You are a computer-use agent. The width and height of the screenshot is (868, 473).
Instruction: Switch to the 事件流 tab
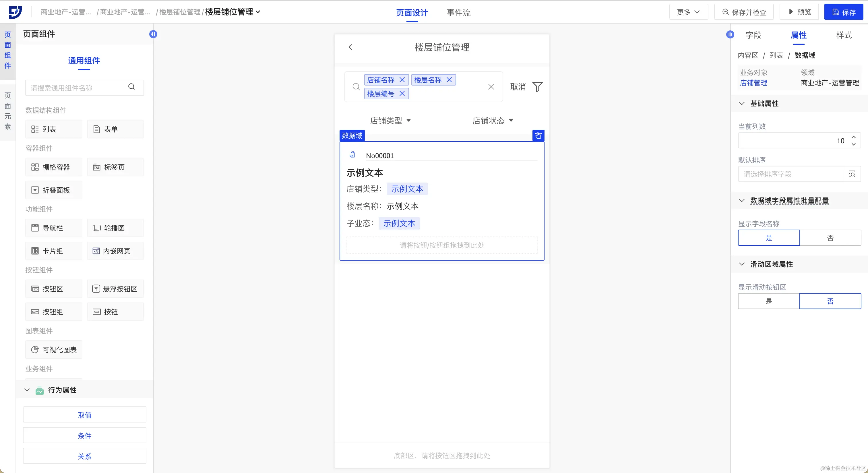tap(458, 13)
